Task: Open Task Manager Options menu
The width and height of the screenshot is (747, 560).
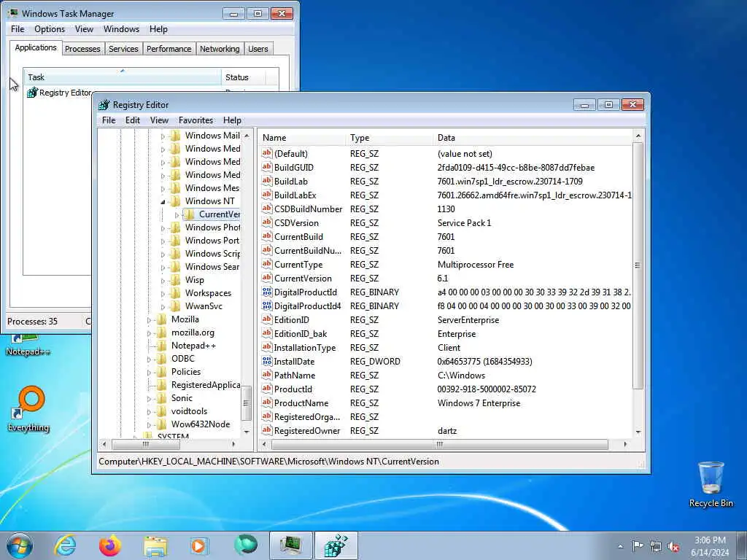Action: 50,29
